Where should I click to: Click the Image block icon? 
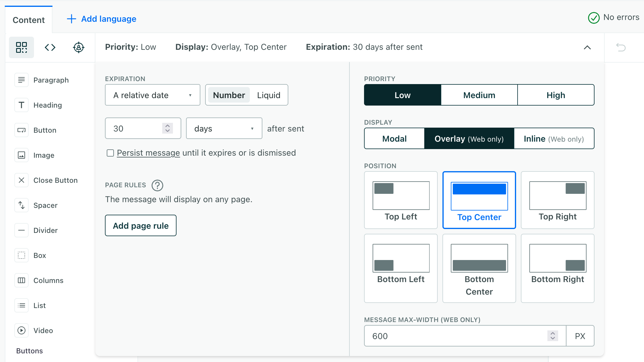coord(21,155)
